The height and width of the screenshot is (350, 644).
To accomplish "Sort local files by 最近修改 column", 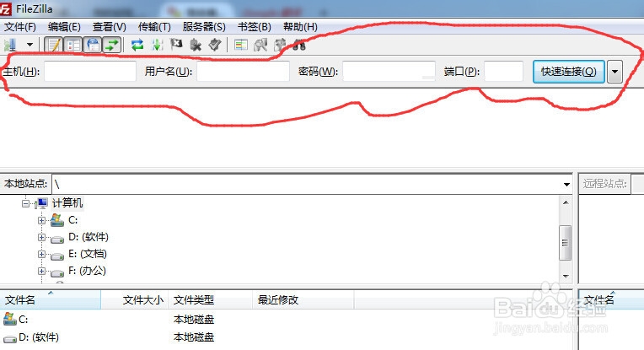I will 303,300.
